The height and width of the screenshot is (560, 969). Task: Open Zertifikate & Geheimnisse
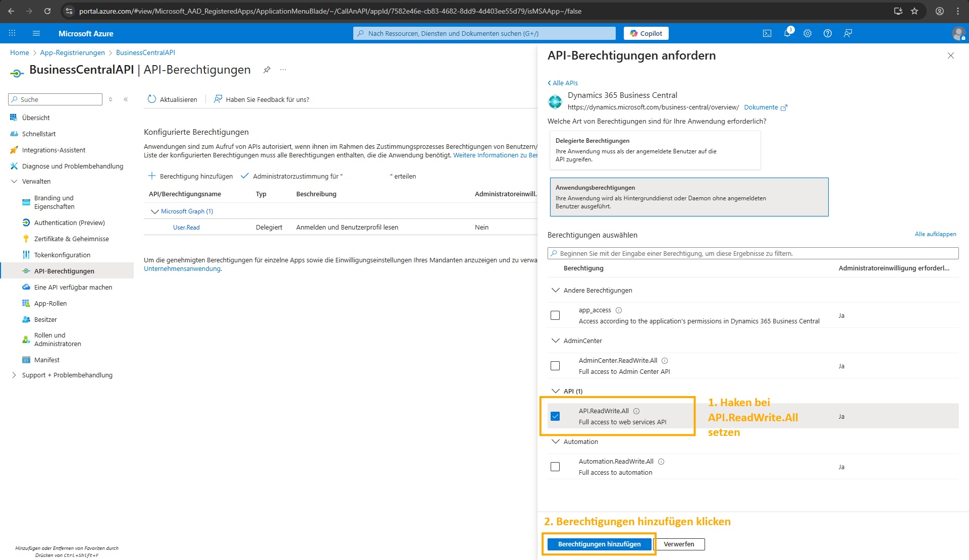pyautogui.click(x=71, y=239)
